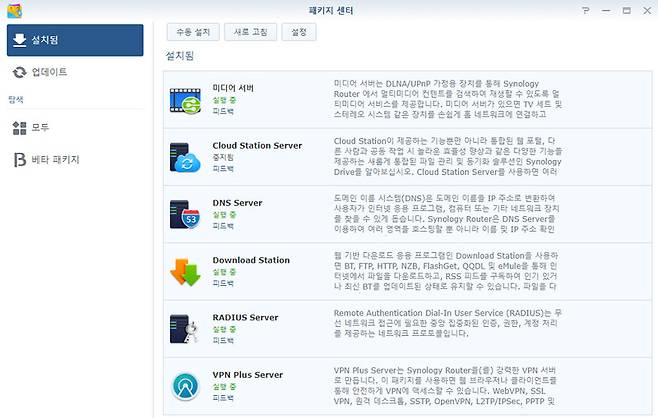Open the 설치됨 (Installed) sidebar section

point(75,40)
